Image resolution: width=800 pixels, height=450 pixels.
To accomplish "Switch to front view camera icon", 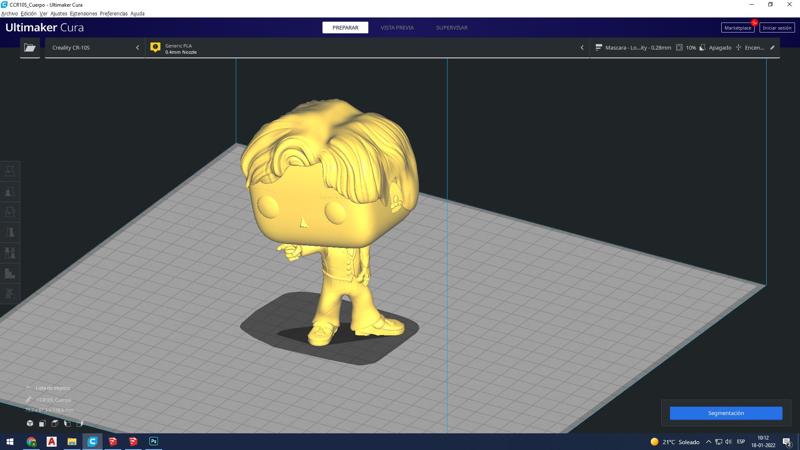I will (42, 423).
